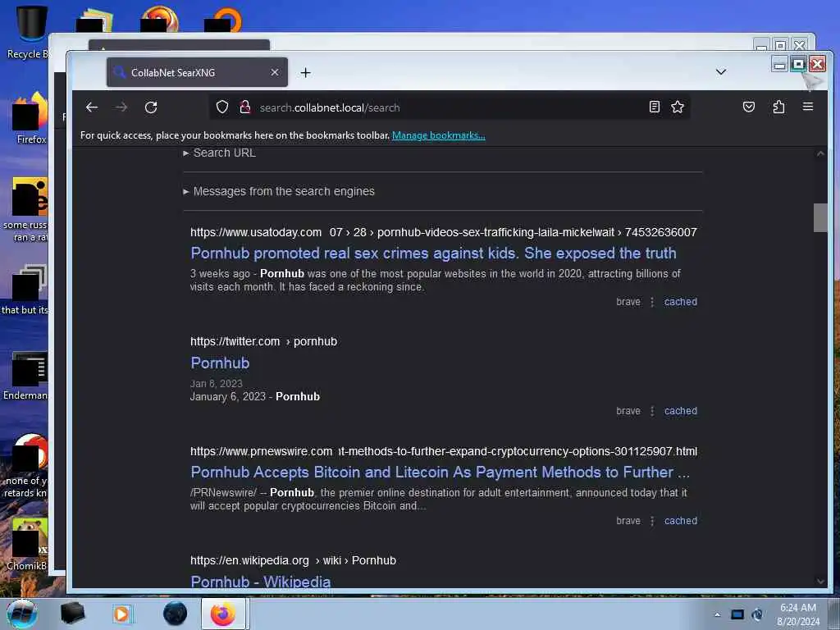Click the brave engine label on PRNewswire result
The height and width of the screenshot is (630, 840).
(x=628, y=521)
